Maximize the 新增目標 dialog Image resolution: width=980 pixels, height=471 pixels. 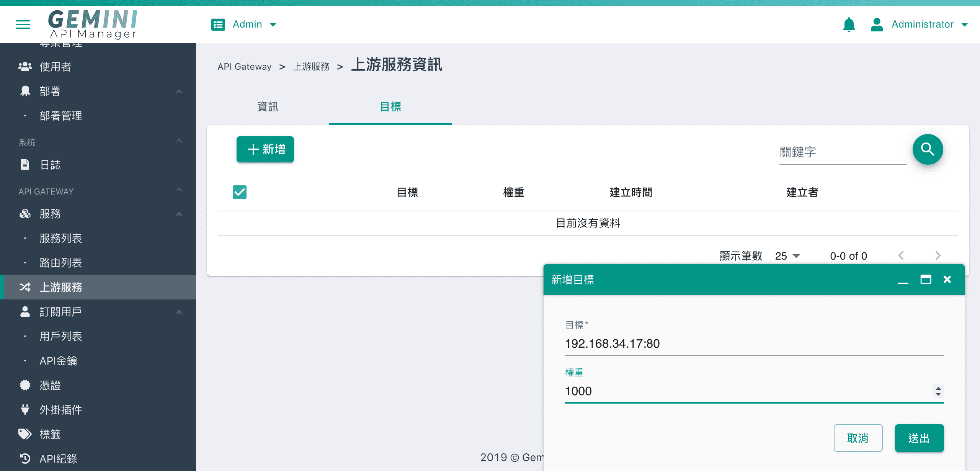click(926, 280)
